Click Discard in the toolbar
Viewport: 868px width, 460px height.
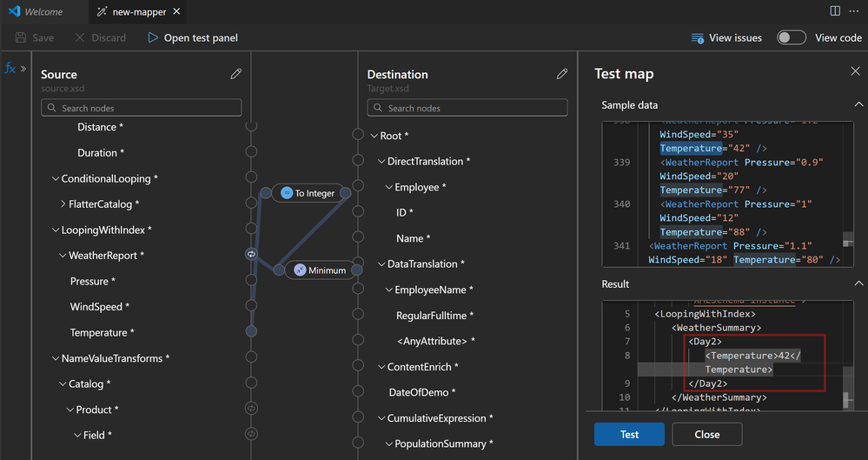(x=100, y=37)
